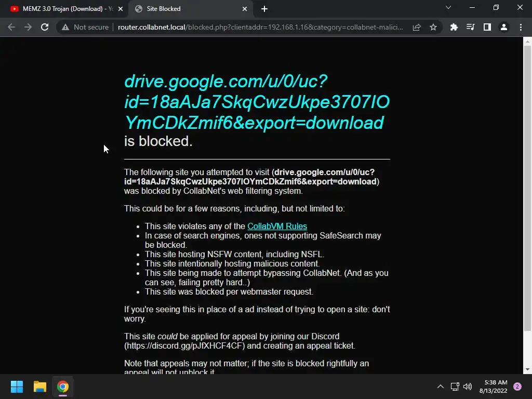Open the Chrome profile menu

(504, 27)
